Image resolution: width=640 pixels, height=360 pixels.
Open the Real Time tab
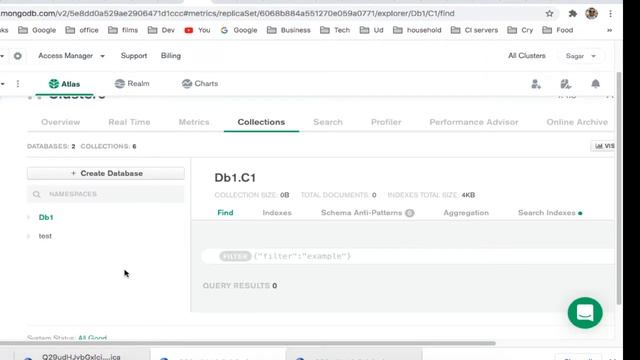pyautogui.click(x=129, y=122)
